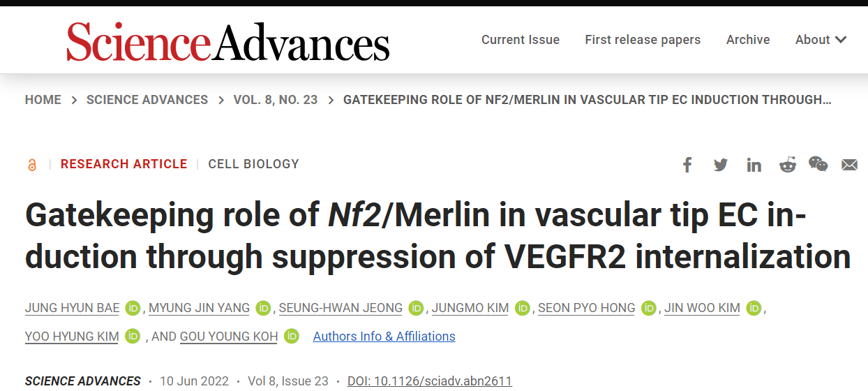
Task: Expand the About dropdown menu
Action: [x=821, y=40]
